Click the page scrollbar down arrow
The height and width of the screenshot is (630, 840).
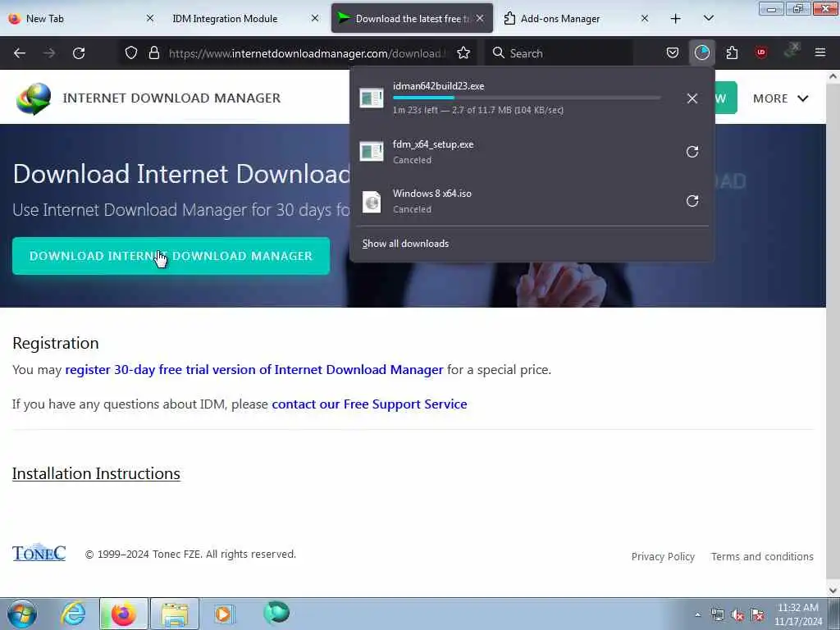click(x=833, y=591)
